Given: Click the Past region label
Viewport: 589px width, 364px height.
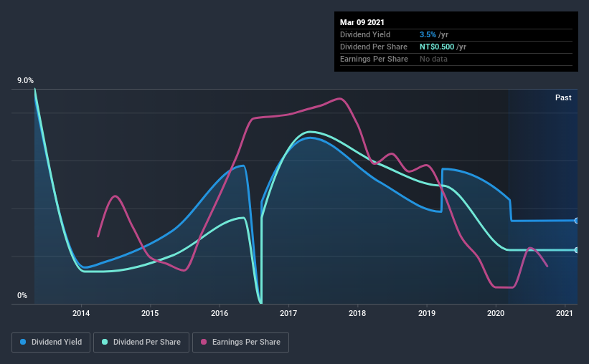Looking at the screenshot, I should pos(563,97).
